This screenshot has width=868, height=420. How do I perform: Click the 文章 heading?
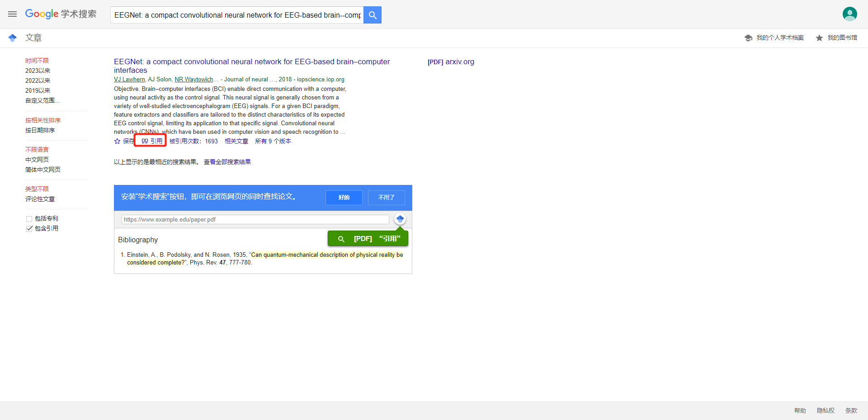33,38
